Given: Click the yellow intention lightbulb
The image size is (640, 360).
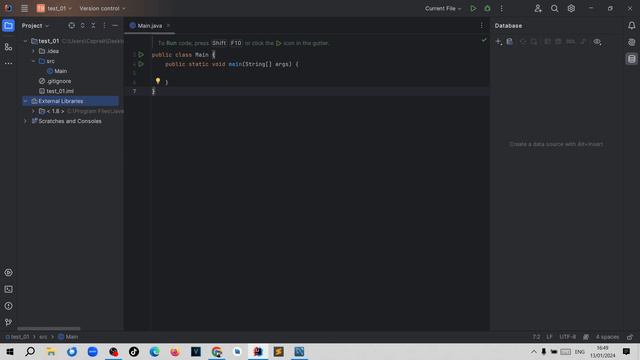Looking at the screenshot, I should (158, 81).
